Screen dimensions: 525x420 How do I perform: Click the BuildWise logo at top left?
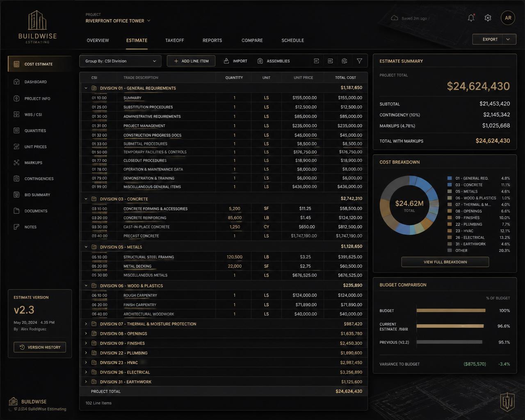tap(37, 27)
